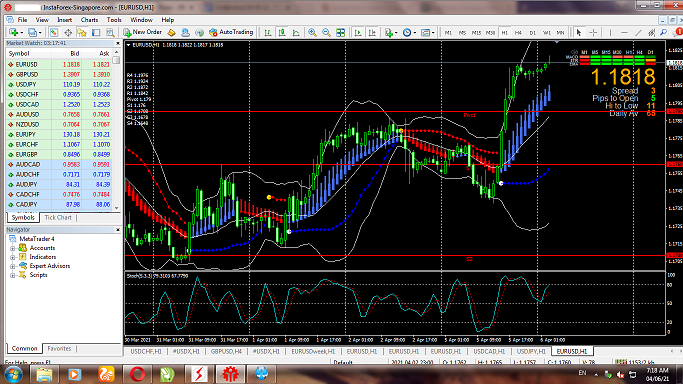Viewport: 683px width, 384px height.
Task: Open the USDJPY,H1 chart tab
Action: 531,351
